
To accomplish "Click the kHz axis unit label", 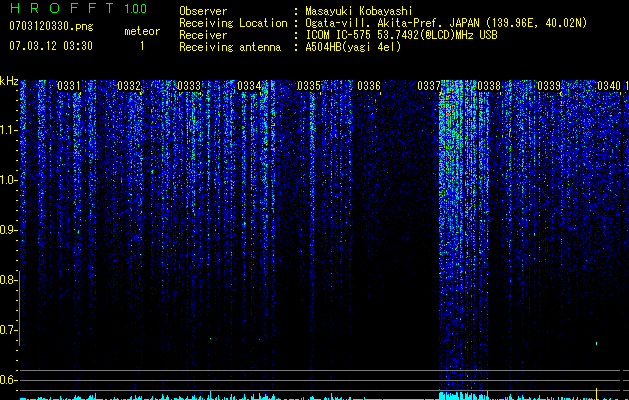I will [x=9, y=81].
